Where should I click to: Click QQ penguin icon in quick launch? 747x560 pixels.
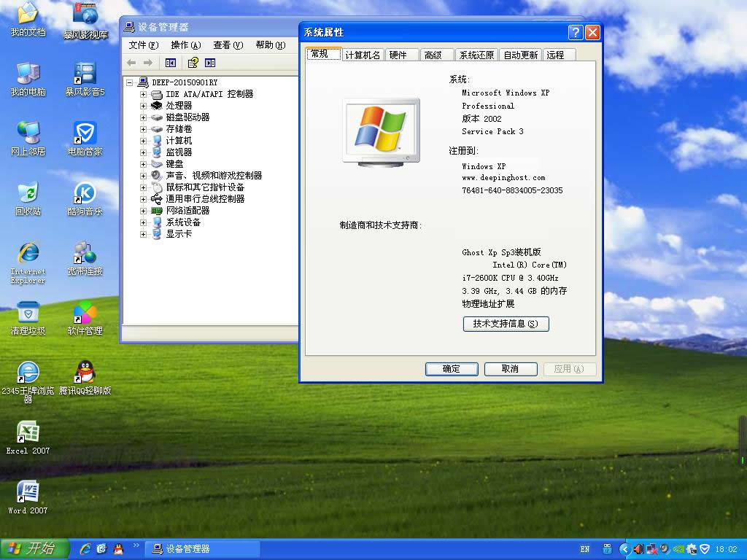click(x=118, y=549)
